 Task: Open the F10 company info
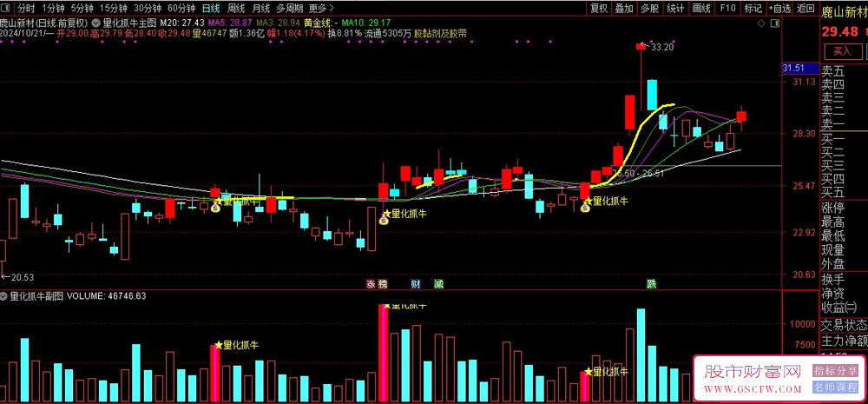(727, 9)
